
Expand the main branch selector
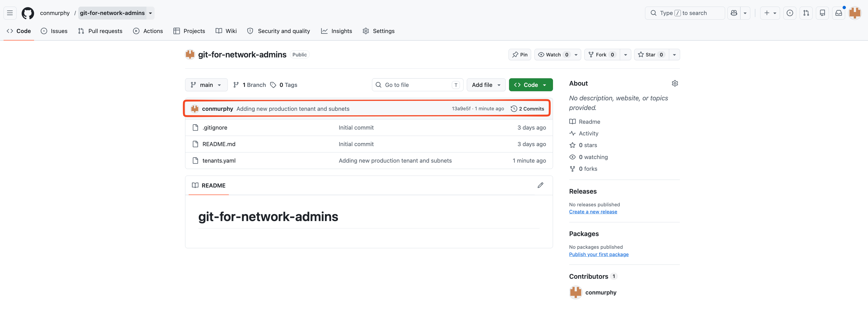206,85
